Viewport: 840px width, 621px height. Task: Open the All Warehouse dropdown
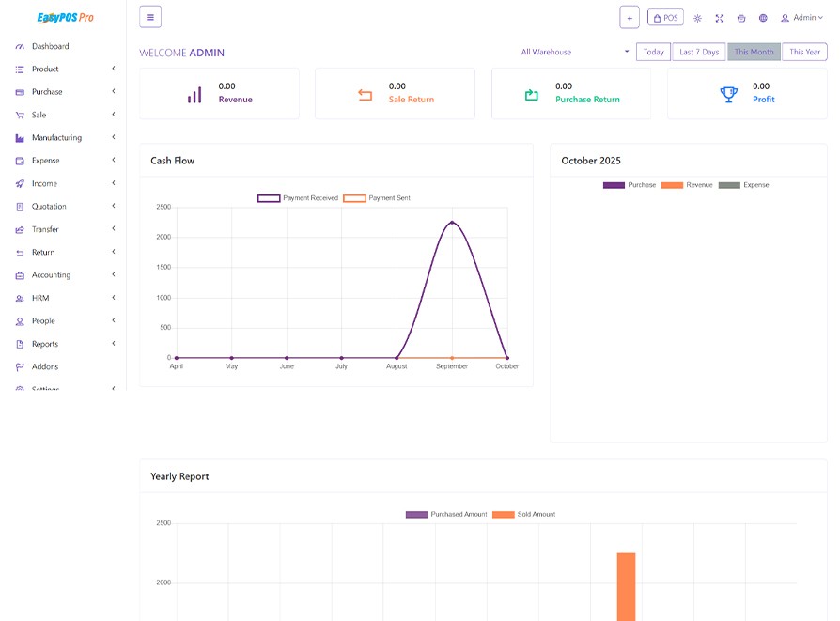coord(574,53)
